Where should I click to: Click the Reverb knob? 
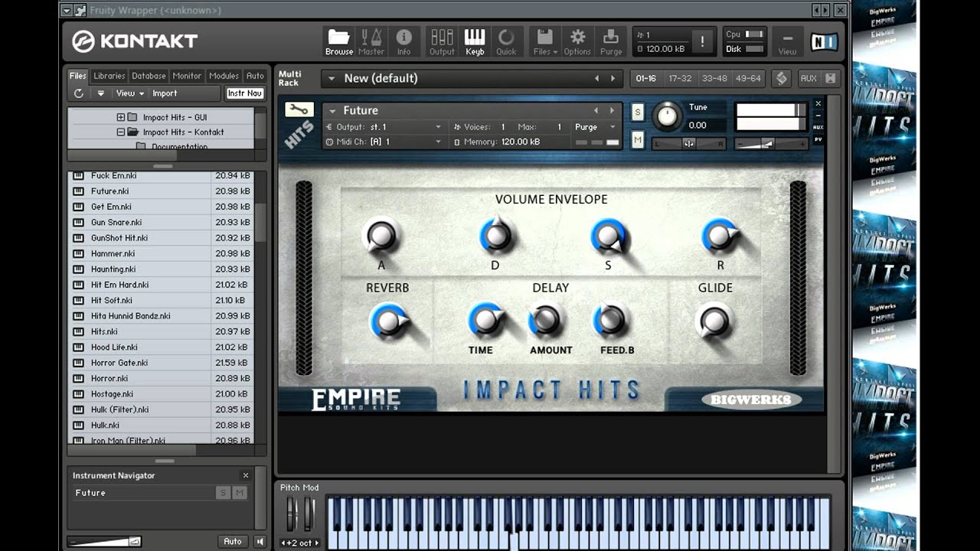pos(389,322)
